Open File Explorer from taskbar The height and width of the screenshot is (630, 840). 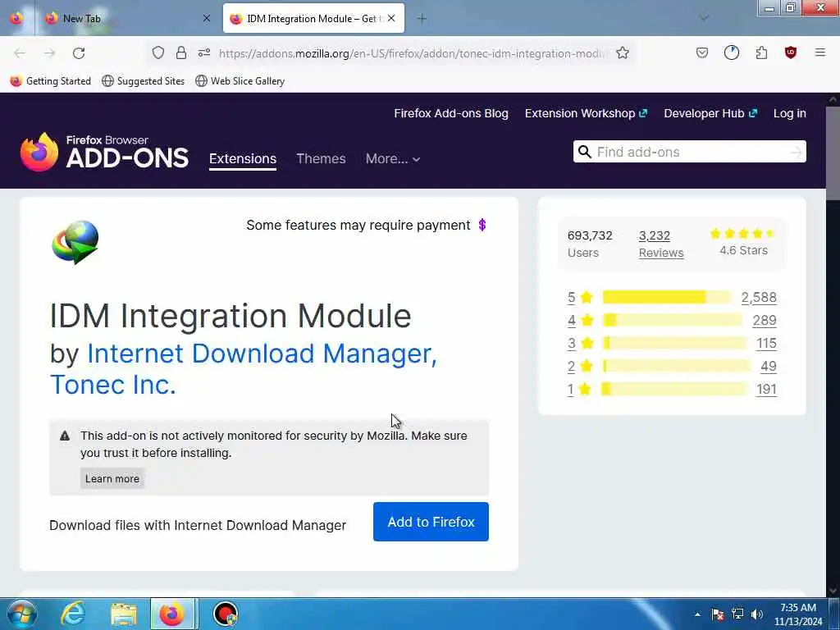click(124, 614)
